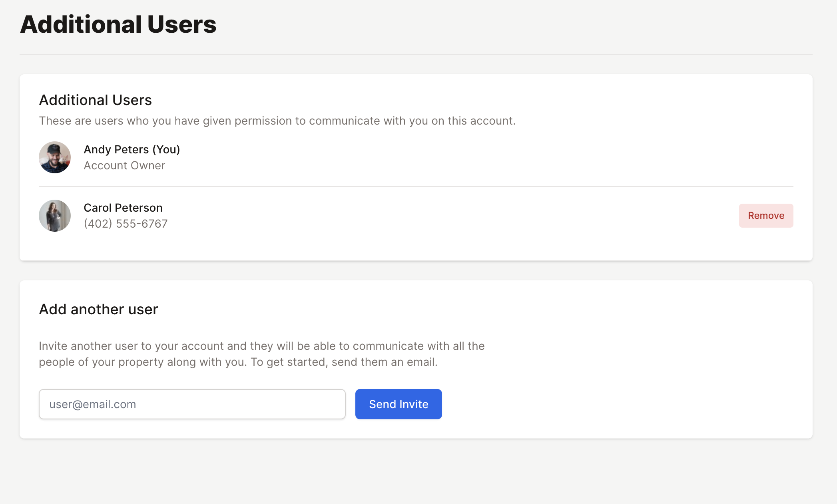This screenshot has width=837, height=504.
Task: Click Carol's phone number (402) 555-6767
Action: click(126, 224)
